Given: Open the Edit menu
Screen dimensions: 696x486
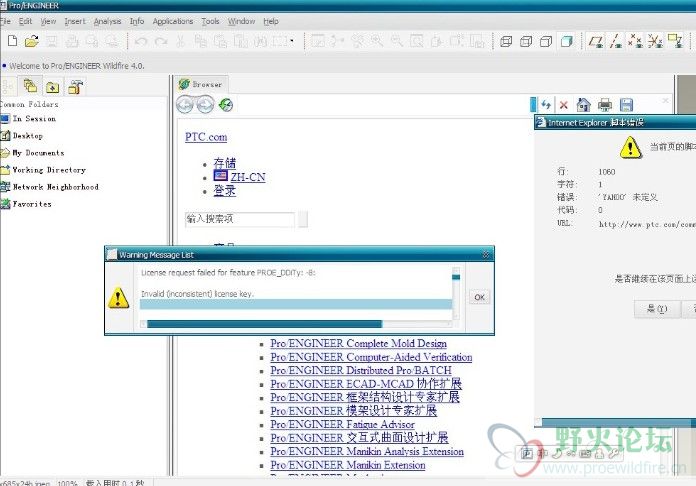Looking at the screenshot, I should click(x=25, y=21).
